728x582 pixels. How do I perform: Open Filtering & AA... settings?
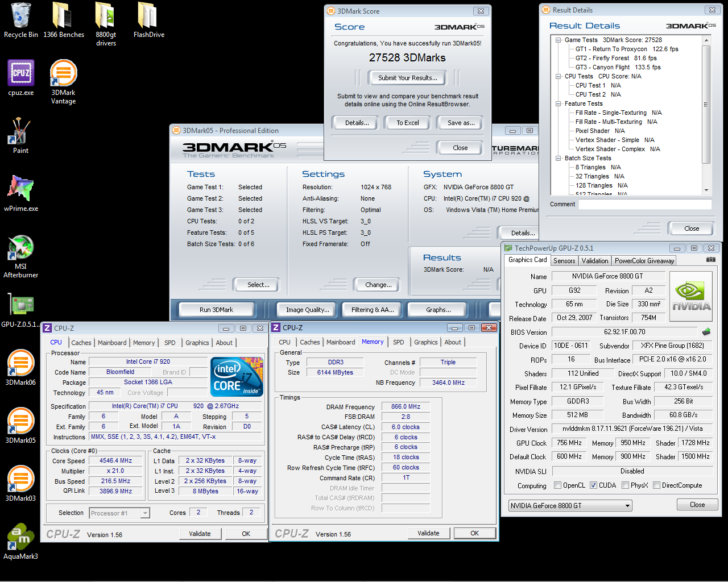pos(373,310)
